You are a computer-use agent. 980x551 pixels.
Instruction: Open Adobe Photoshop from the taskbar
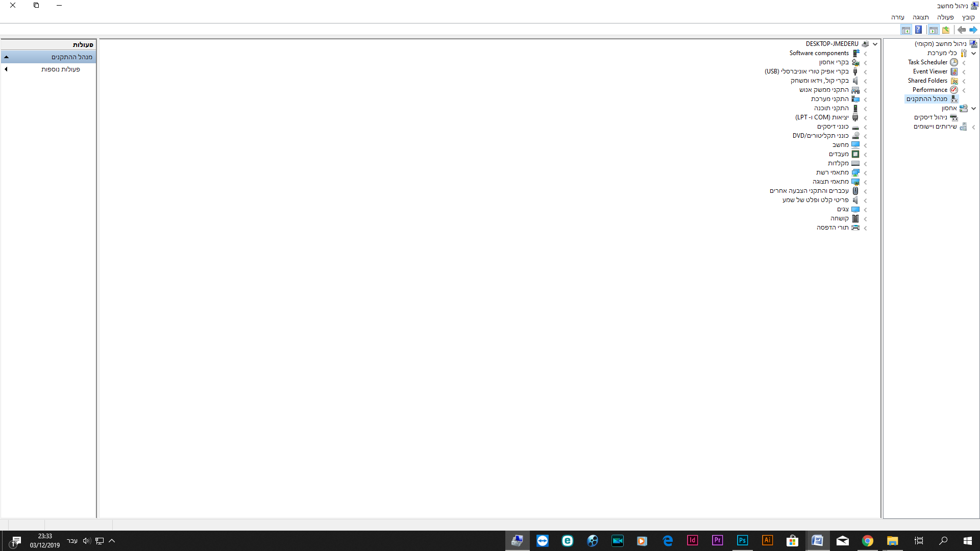[742, 541]
